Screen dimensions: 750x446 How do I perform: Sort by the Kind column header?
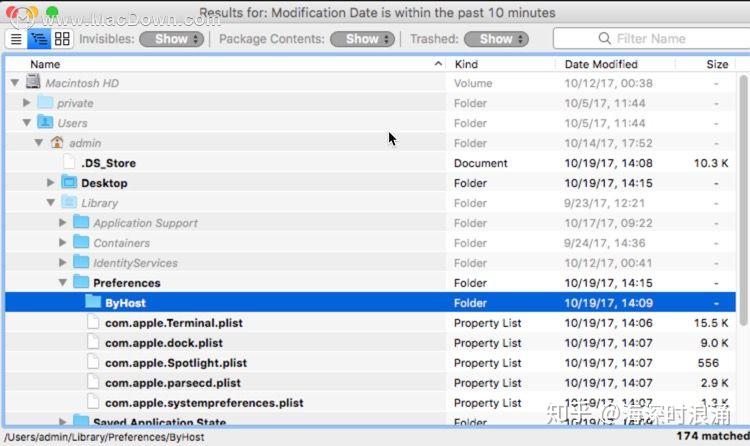click(x=466, y=64)
